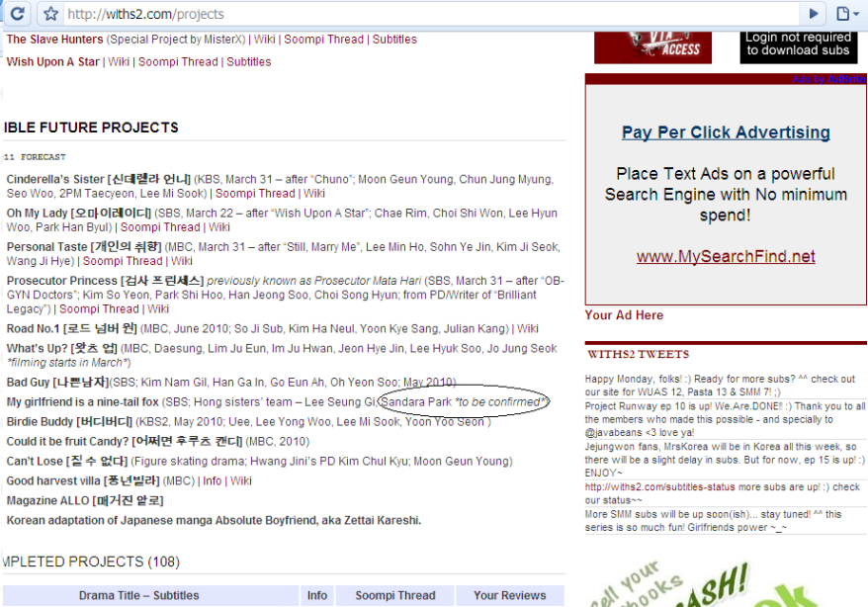Click 'Your Reviews' table column header

point(509,595)
